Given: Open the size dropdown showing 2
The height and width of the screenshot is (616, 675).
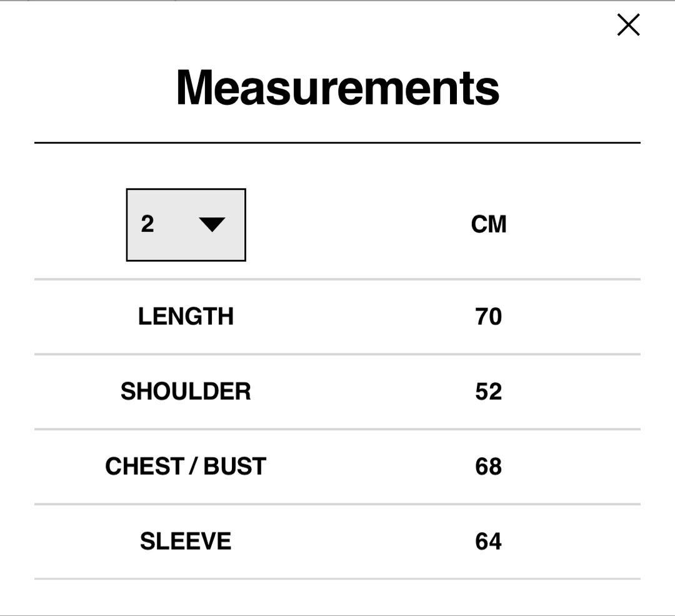Looking at the screenshot, I should [x=186, y=224].
